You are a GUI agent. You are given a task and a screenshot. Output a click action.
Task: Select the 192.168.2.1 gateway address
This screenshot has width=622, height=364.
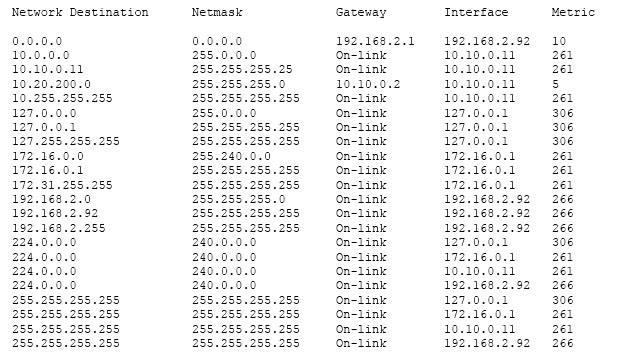click(375, 41)
